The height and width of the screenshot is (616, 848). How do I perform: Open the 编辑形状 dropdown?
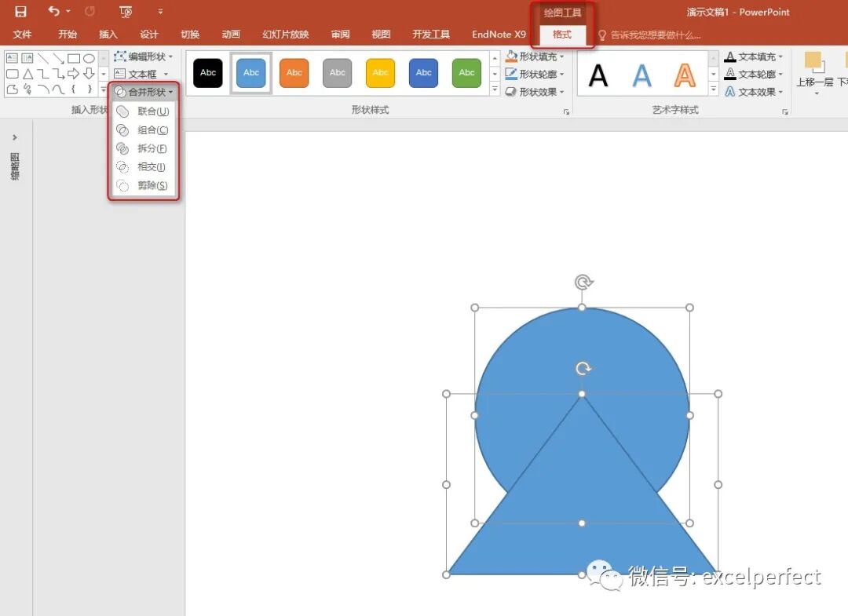tap(144, 56)
